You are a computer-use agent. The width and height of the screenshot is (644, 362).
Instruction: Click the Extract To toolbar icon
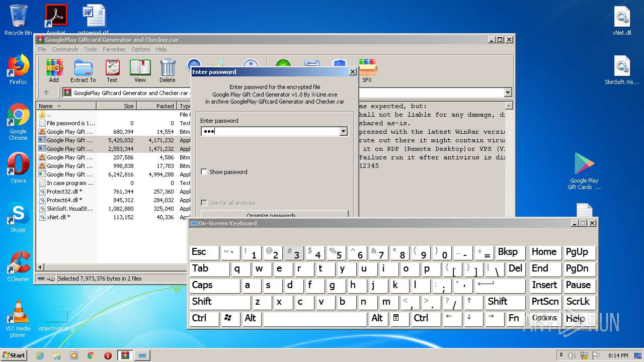[x=83, y=70]
